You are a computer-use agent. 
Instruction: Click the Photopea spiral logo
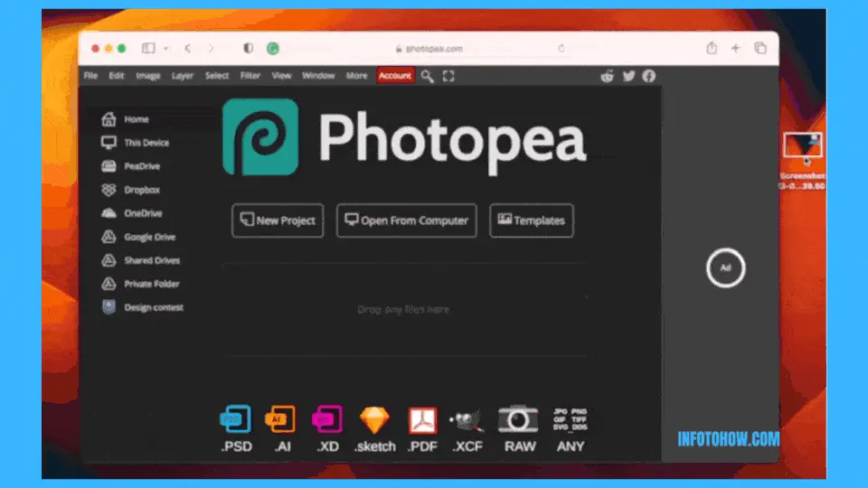point(260,136)
